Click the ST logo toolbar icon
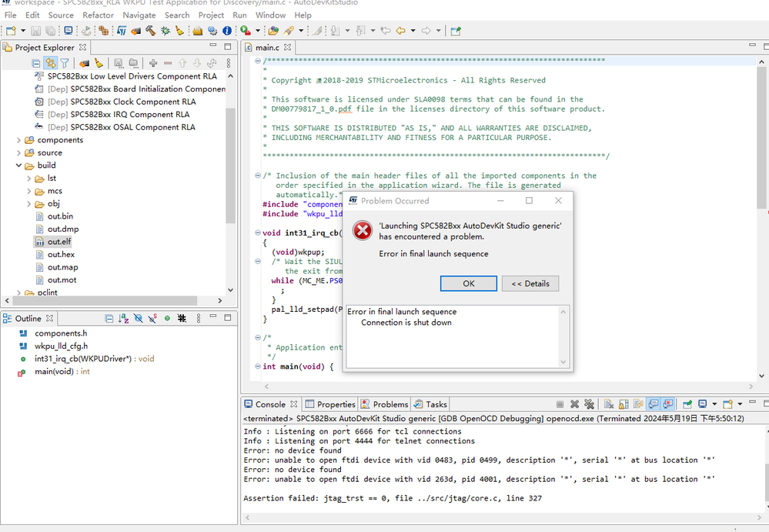The width and height of the screenshot is (769, 532). pos(122,31)
